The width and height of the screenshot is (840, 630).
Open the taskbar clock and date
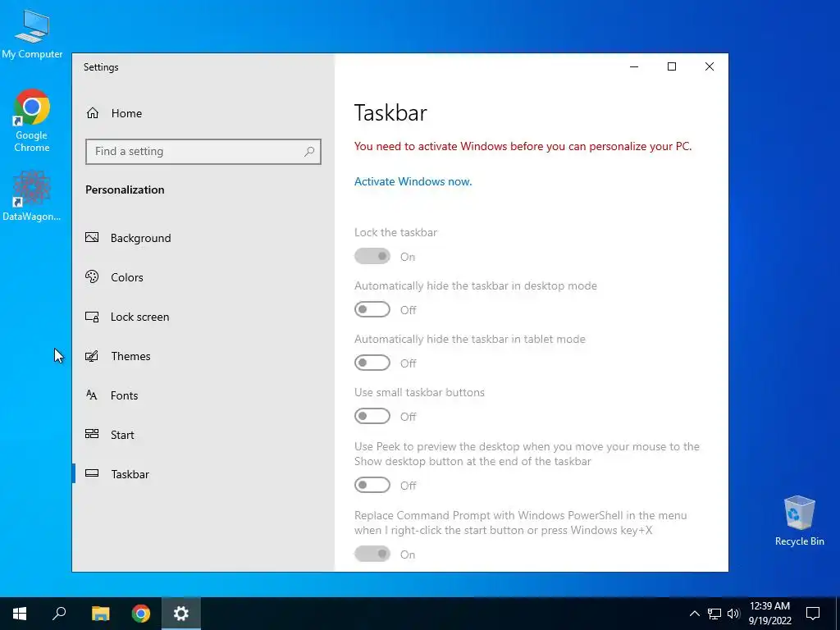769,614
